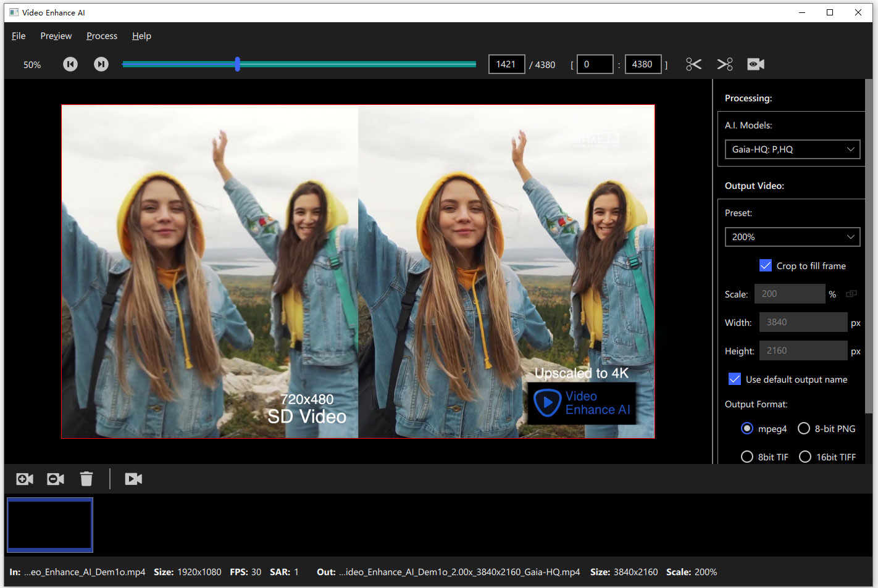Click the FPS: 30 status entry
The height and width of the screenshot is (588, 878).
246,572
